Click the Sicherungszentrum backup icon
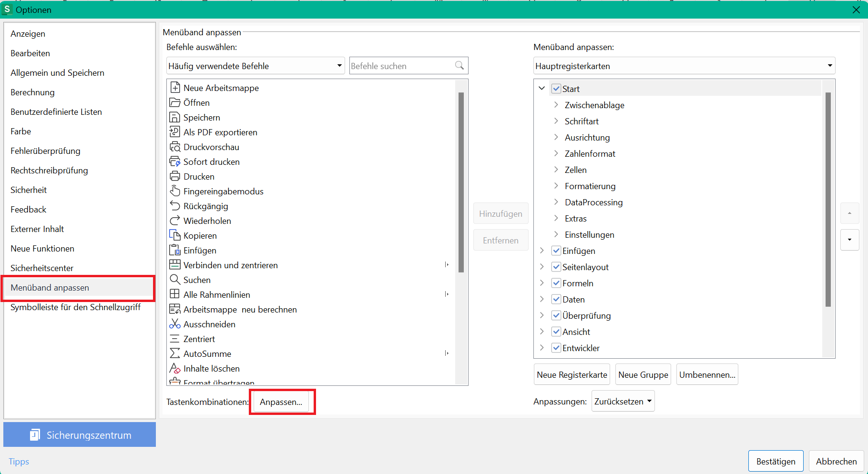The width and height of the screenshot is (868, 474). 35,435
